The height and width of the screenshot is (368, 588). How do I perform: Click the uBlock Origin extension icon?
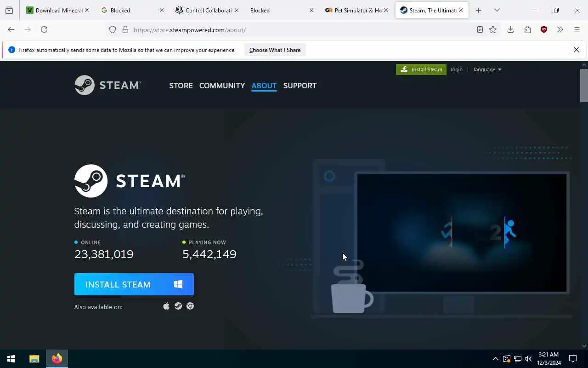click(544, 30)
